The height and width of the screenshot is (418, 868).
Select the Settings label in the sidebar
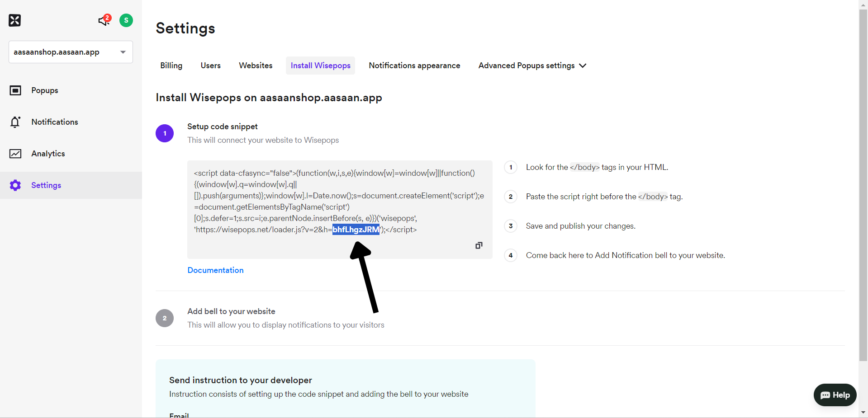click(x=46, y=185)
